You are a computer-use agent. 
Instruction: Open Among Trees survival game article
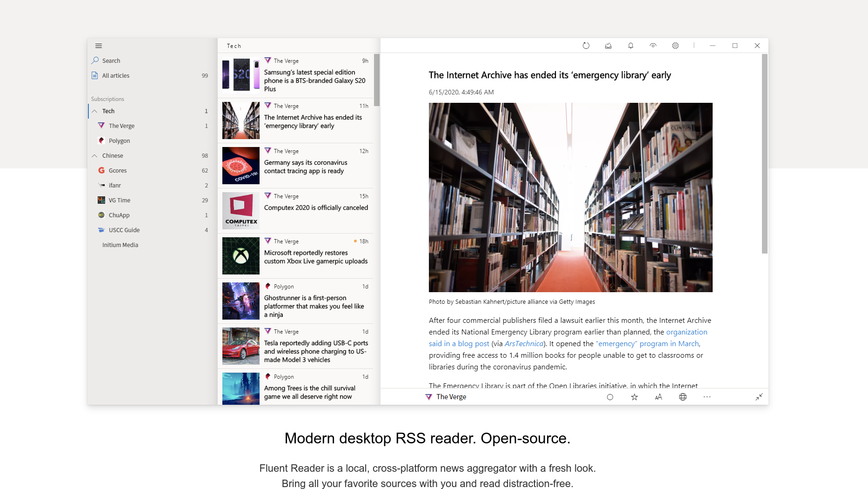coord(296,387)
